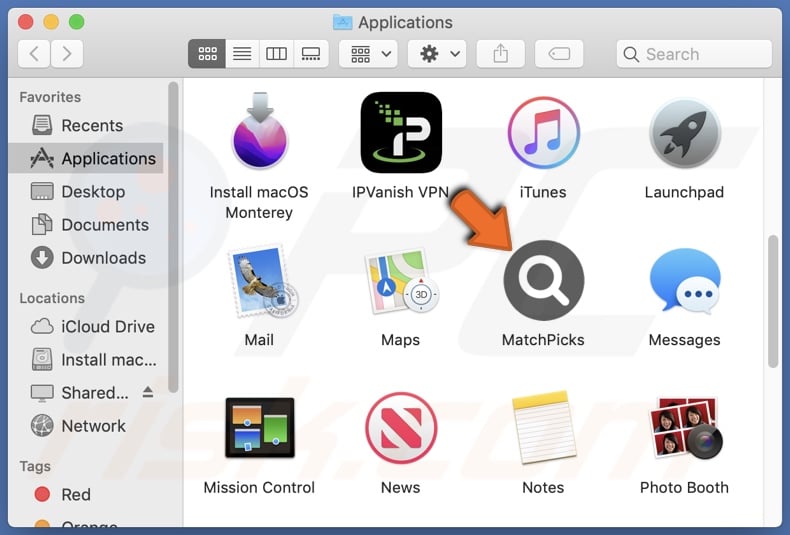Click the Locations section header

(52, 298)
